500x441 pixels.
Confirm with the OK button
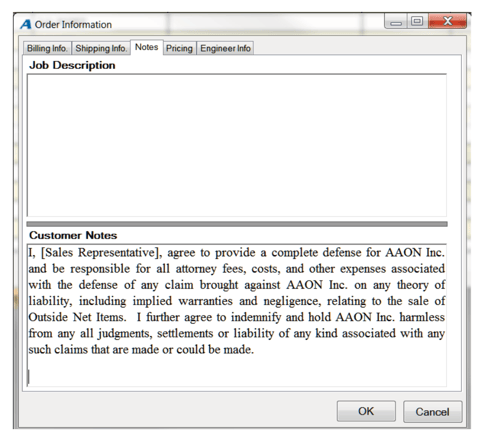point(366,411)
